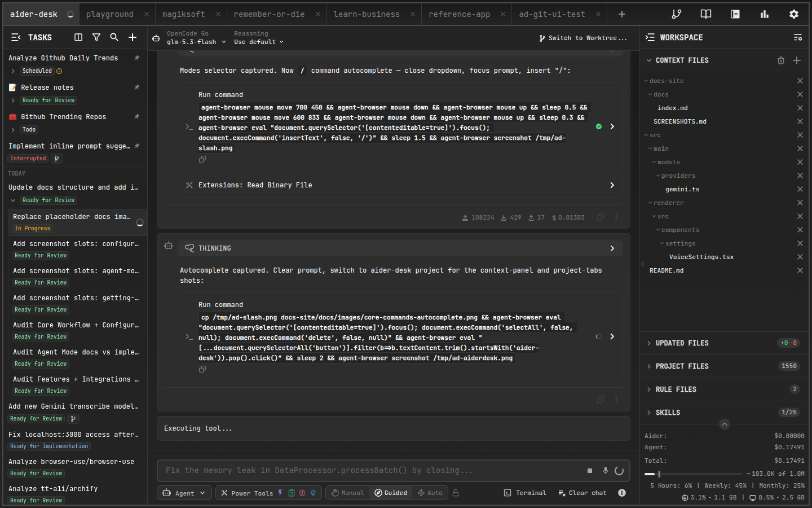
Task: Remove gemini.ts from context files
Action: point(800,189)
